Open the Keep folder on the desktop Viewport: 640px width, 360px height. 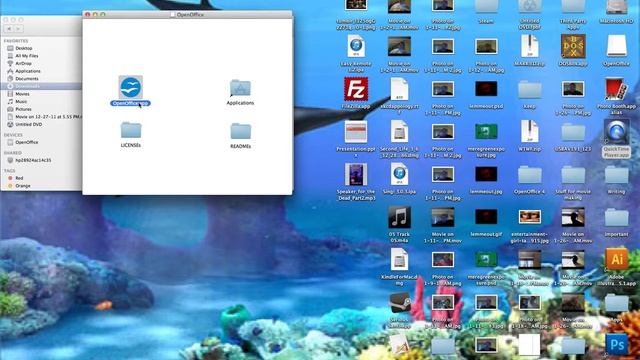click(x=530, y=90)
